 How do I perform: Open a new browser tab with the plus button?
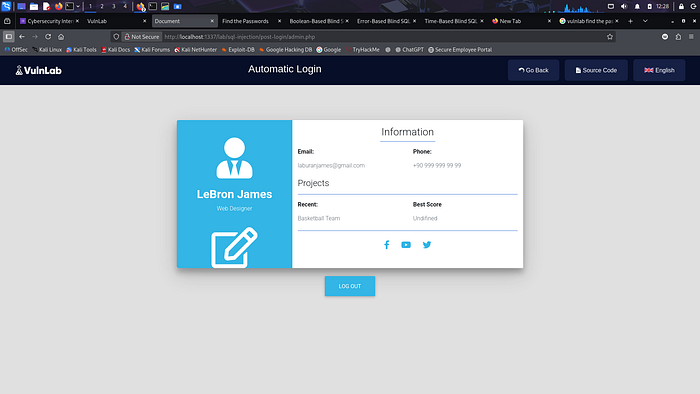tap(630, 21)
